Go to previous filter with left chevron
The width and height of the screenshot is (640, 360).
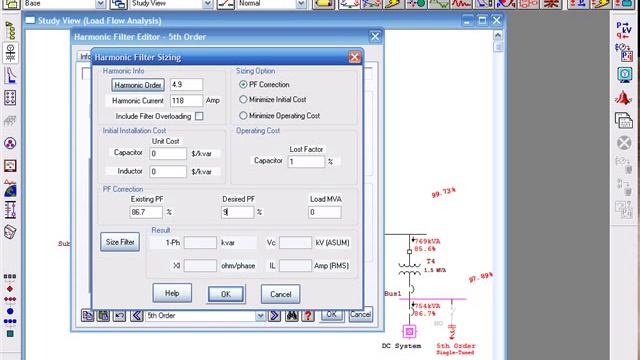pos(136,315)
